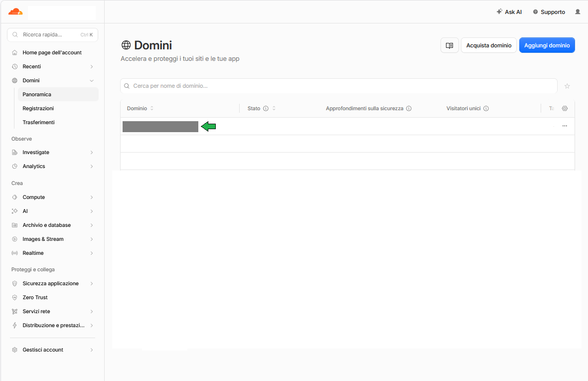Viewport: 588px width, 381px height.
Task: Click the Compute diamond icon
Action: [x=14, y=197]
